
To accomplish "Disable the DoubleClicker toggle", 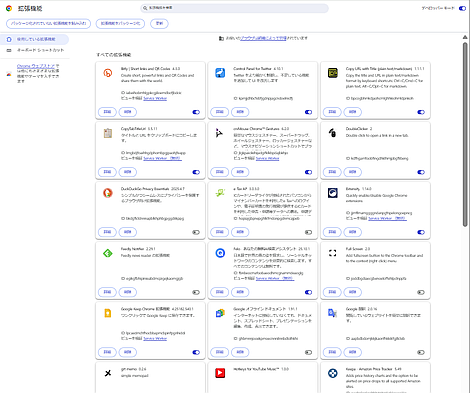I will (421, 172).
